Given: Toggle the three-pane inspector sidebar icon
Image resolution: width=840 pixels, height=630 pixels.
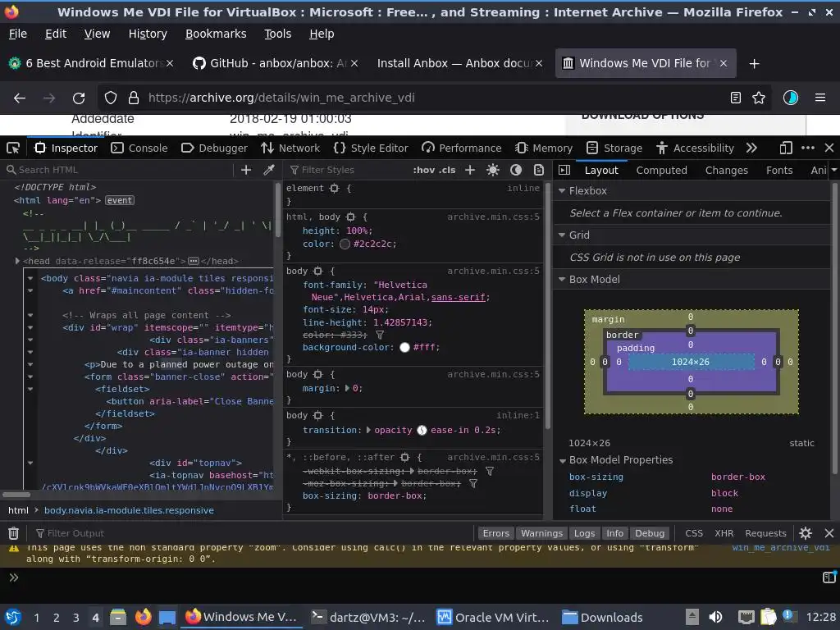Looking at the screenshot, I should 564,170.
